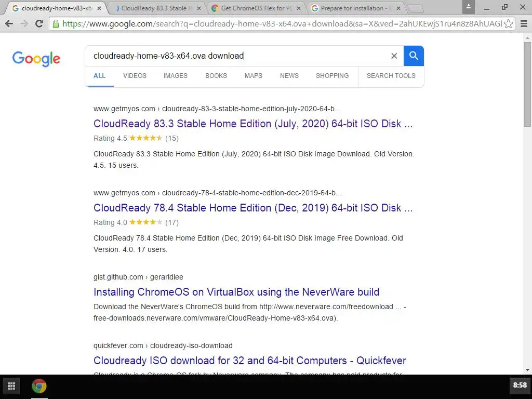The height and width of the screenshot is (399, 532).
Task: Click quickfever.com cloudready-iso-download breadcrumb
Action: pos(163,345)
